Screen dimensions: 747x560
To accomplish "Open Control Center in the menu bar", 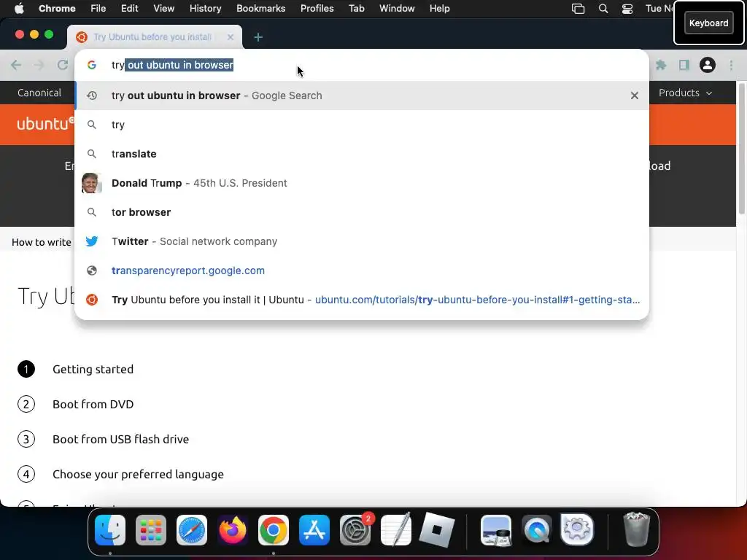I will click(x=627, y=9).
